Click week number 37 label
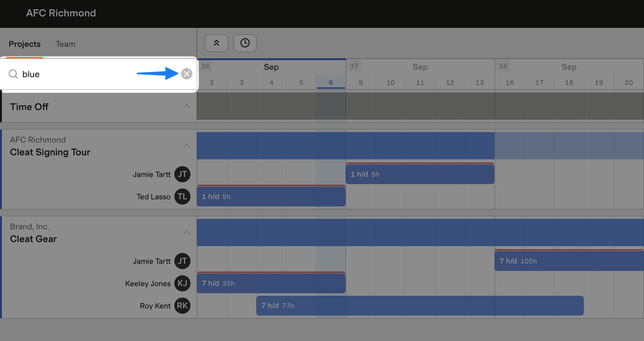Viewport: 644px width, 341px height. [x=354, y=66]
